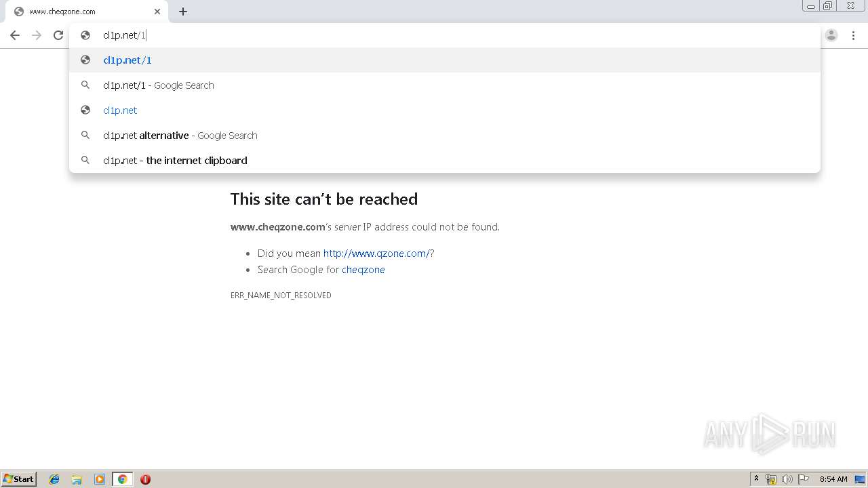868x488 pixels.
Task: Click the forward navigation arrow
Action: click(37, 35)
